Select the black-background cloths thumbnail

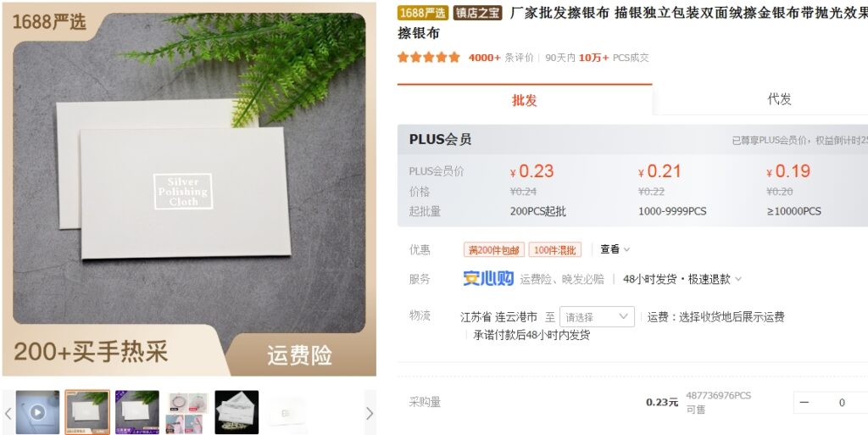(236, 412)
